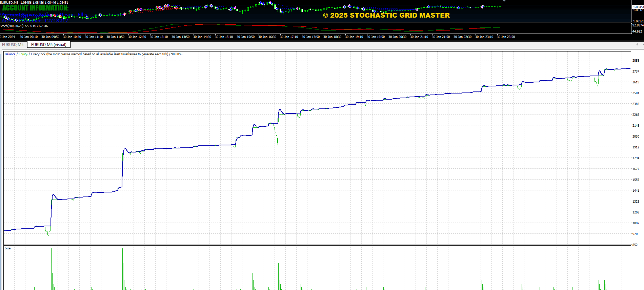Click the 30 Jan 23:50 time label
Screen dimensions: 644x290
click(506, 37)
